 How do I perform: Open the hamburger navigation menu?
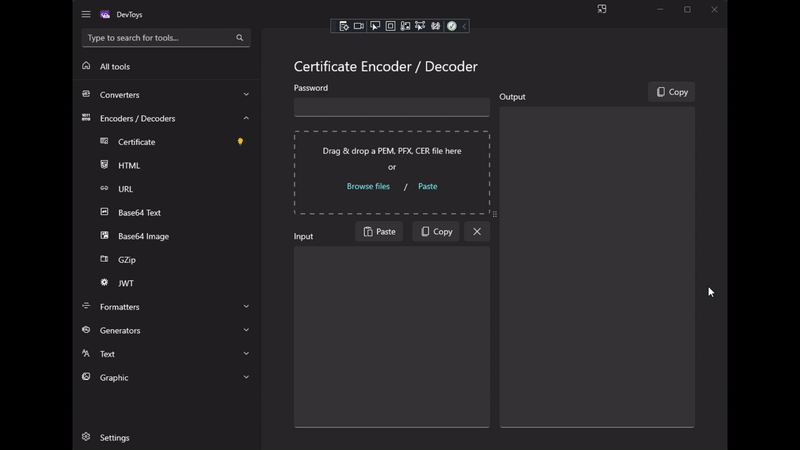click(86, 14)
